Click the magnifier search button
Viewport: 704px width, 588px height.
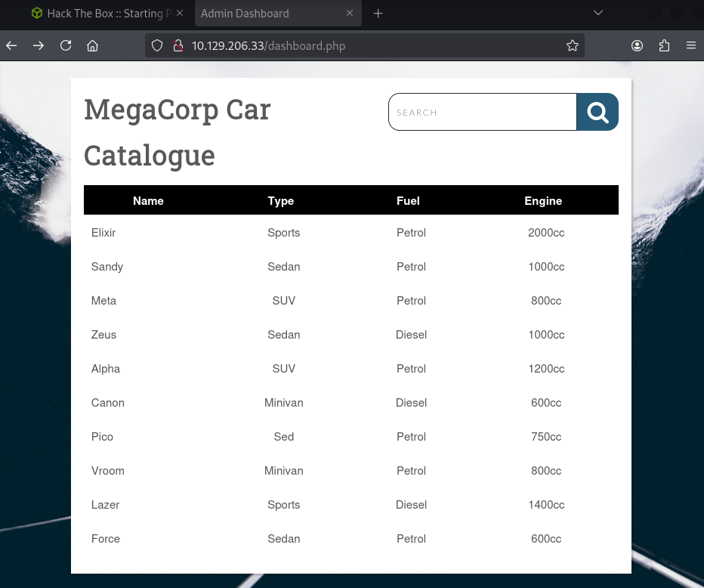click(597, 112)
